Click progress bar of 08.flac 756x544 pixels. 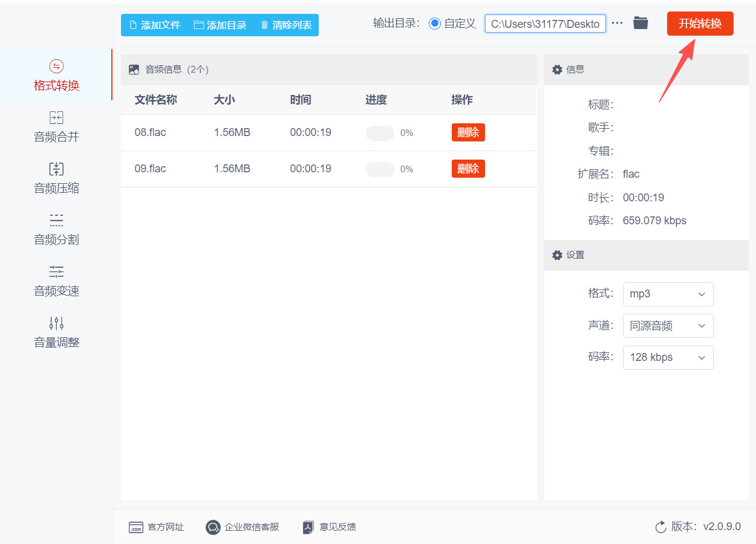(380, 133)
